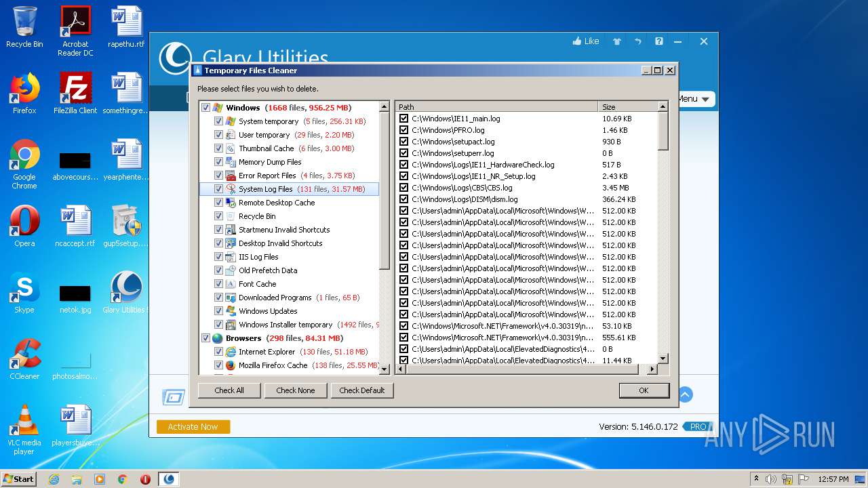The width and height of the screenshot is (868, 488).
Task: Open FileZilla Client desktop shortcut
Action: (75, 94)
